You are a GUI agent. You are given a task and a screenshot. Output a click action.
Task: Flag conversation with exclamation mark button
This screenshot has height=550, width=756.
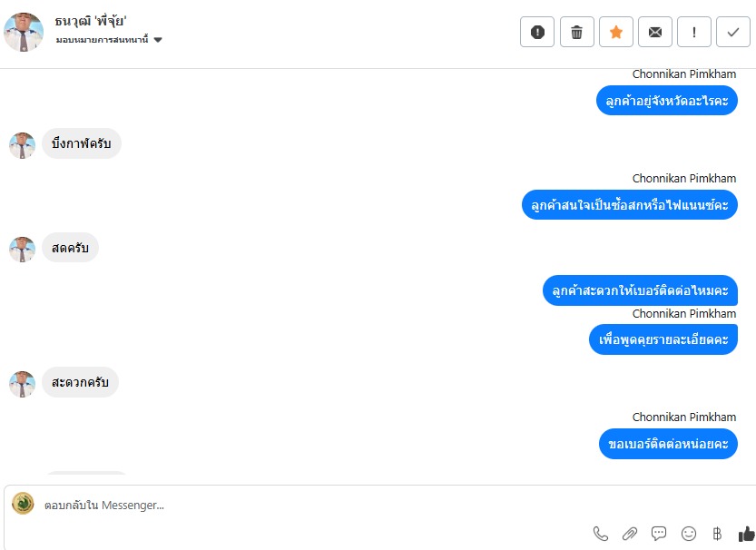(x=693, y=32)
